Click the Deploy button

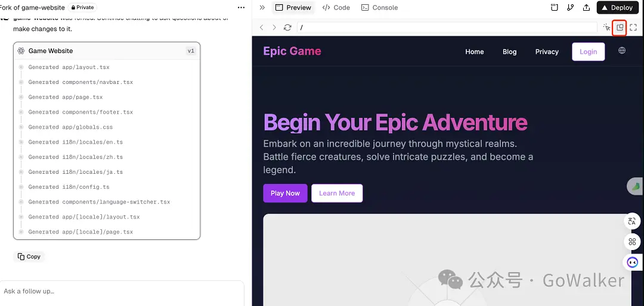(x=617, y=8)
